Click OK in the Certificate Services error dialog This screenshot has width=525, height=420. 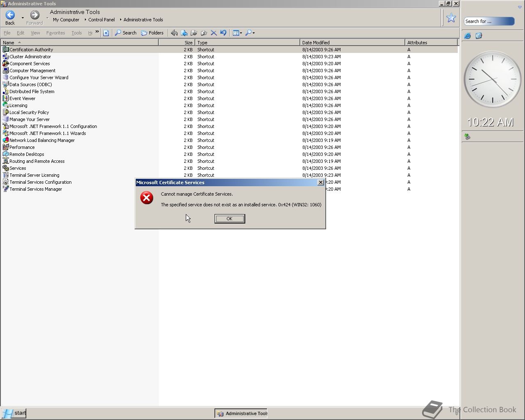230,219
